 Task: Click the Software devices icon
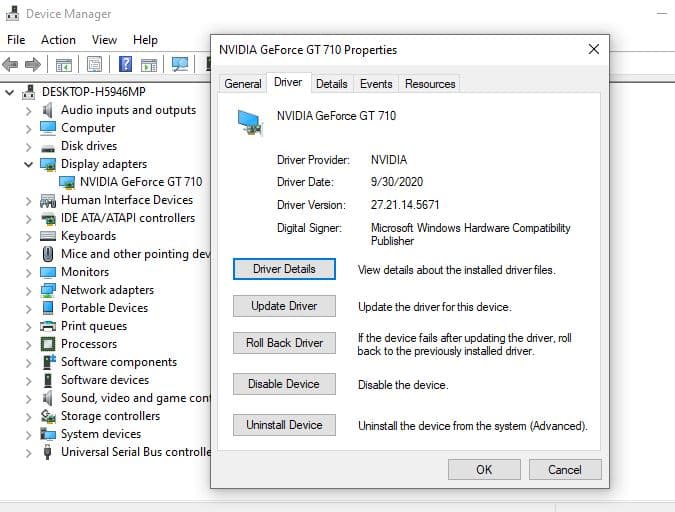pos(48,380)
